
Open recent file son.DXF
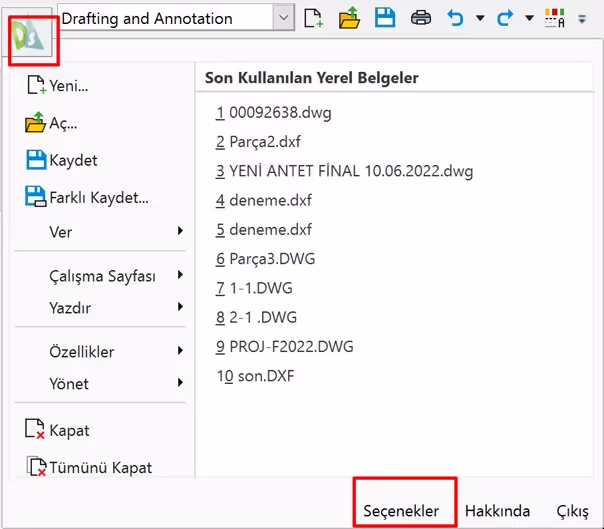255,376
